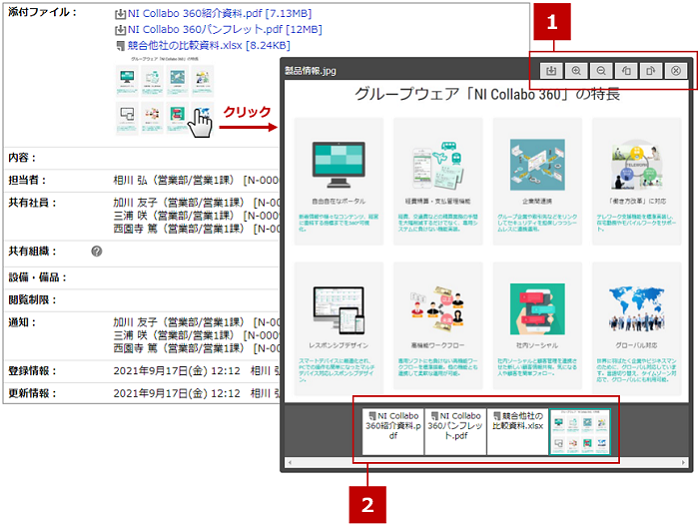699x525 pixels.
Task: Click the 更新情報 date 2021年9月17日
Action: click(x=160, y=394)
